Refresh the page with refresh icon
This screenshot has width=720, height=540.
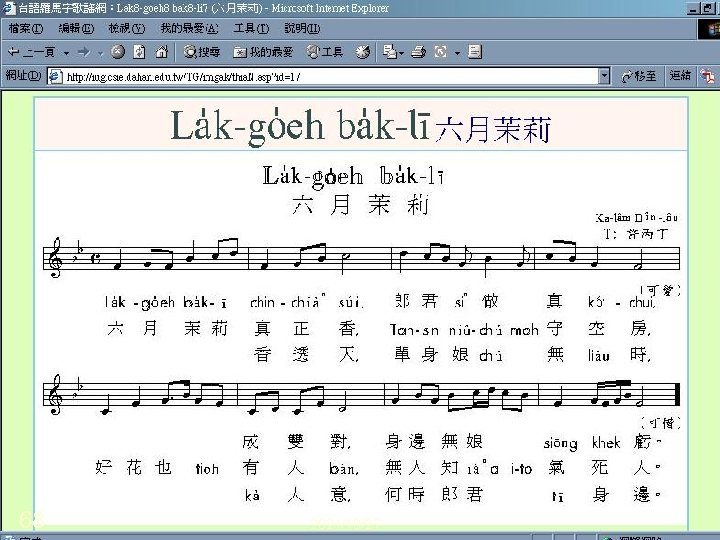140,52
